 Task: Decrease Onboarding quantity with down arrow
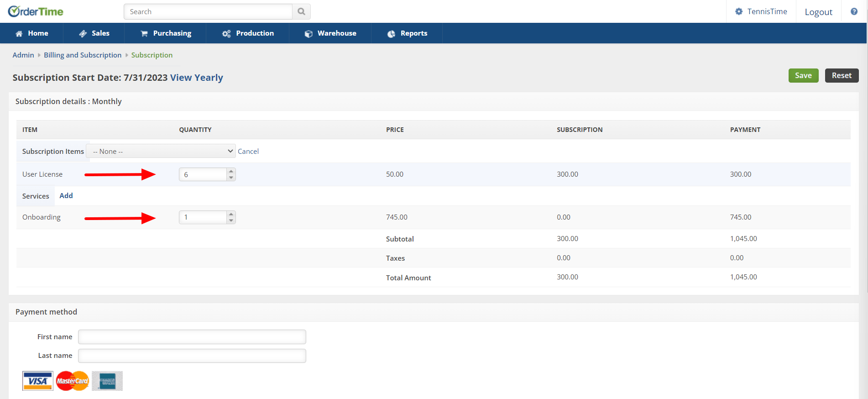coord(231,220)
